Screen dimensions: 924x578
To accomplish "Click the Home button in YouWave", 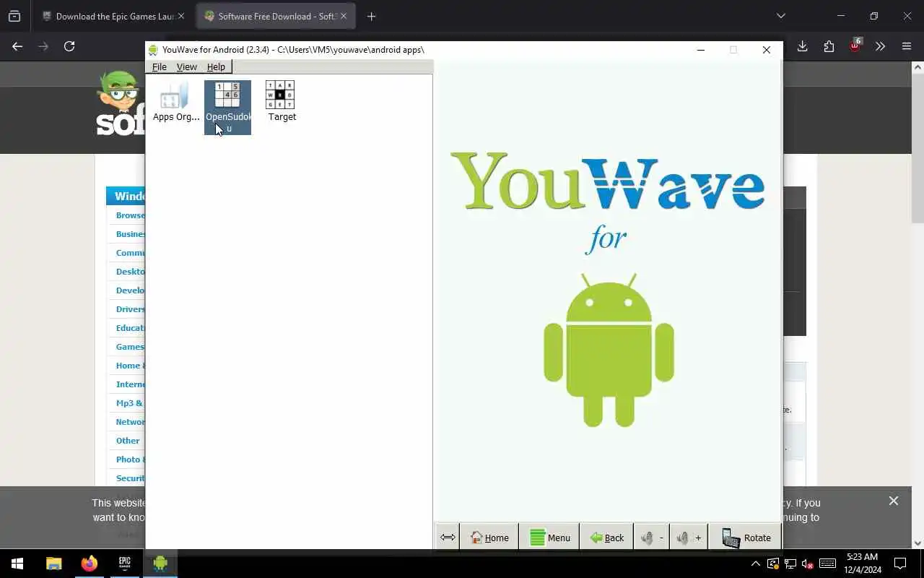I will point(489,538).
